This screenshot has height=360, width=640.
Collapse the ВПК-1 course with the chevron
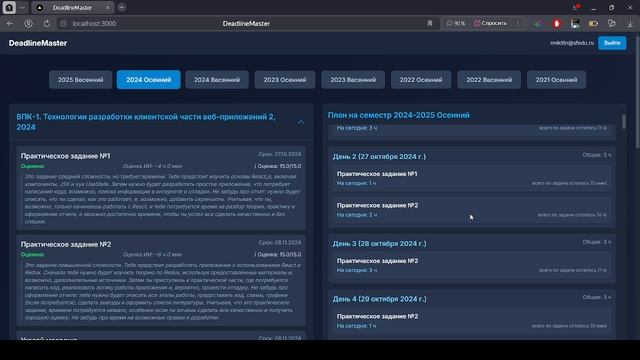[x=301, y=122]
